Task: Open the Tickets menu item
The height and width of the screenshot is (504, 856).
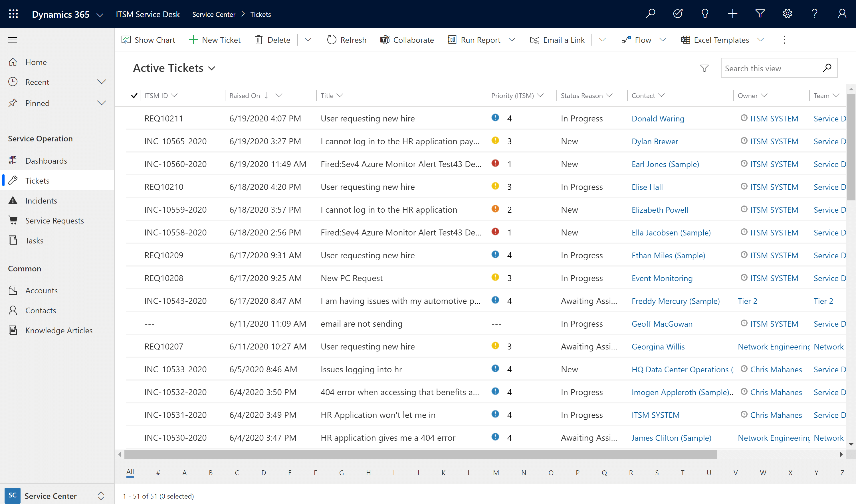Action: (37, 180)
